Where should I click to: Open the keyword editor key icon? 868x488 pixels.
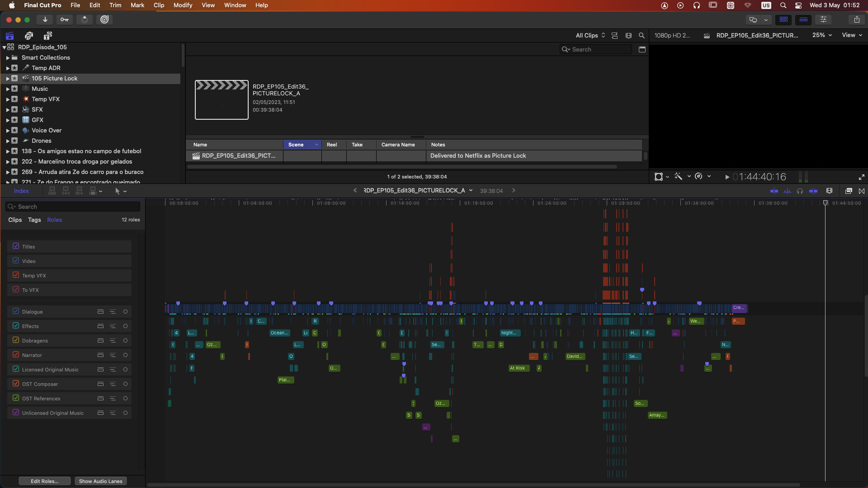point(65,19)
